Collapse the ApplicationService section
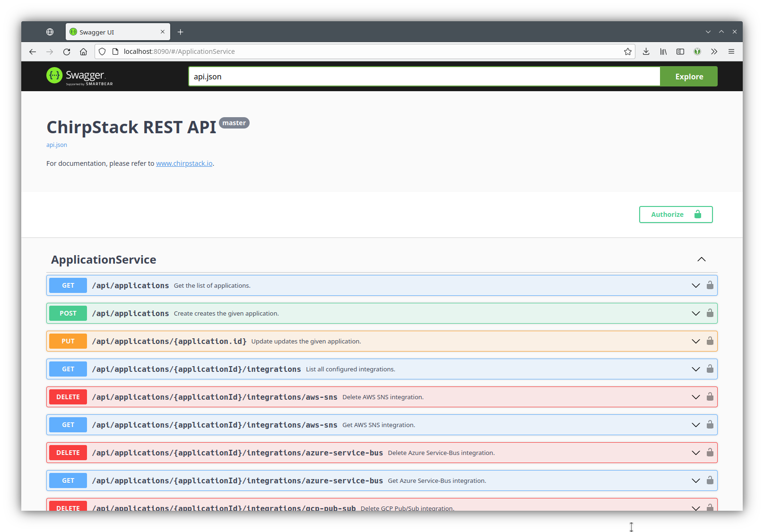Screen dimensions: 764x532 (701, 259)
